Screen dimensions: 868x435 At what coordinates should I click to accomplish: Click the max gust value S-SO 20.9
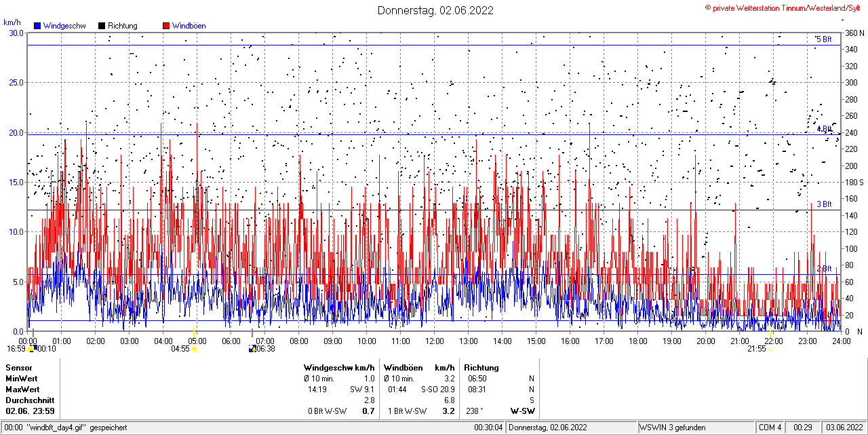[438, 390]
